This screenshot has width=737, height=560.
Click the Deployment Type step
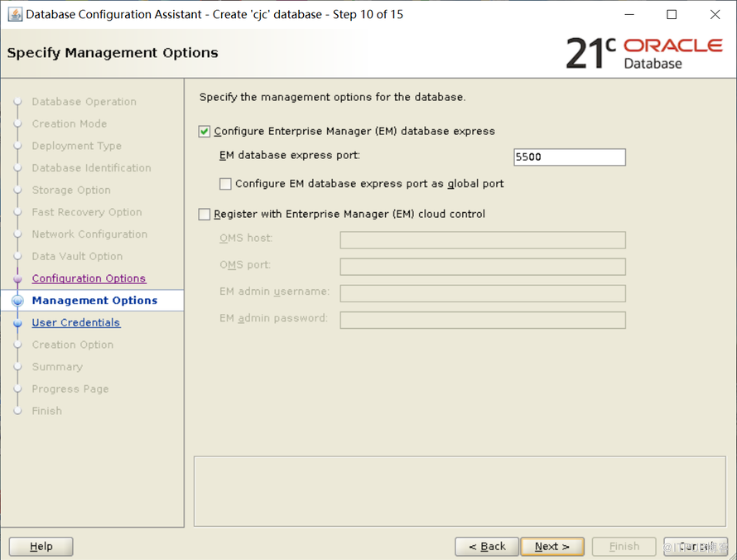pyautogui.click(x=77, y=146)
